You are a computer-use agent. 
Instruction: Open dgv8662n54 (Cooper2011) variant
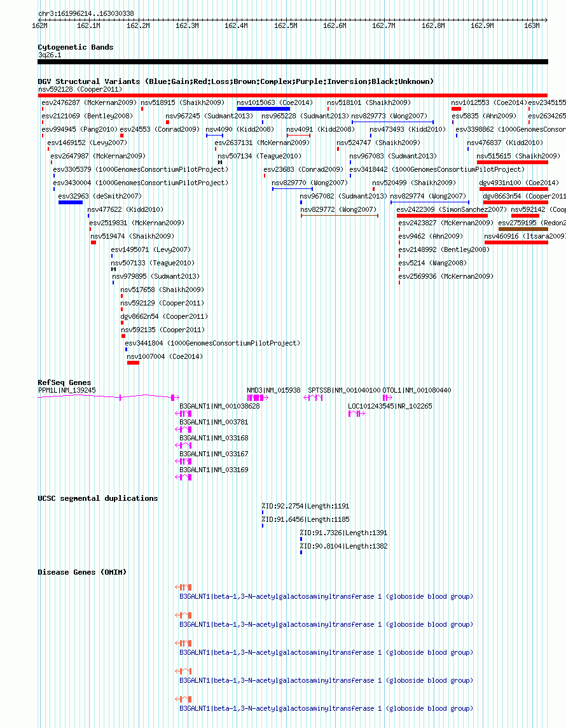164,317
